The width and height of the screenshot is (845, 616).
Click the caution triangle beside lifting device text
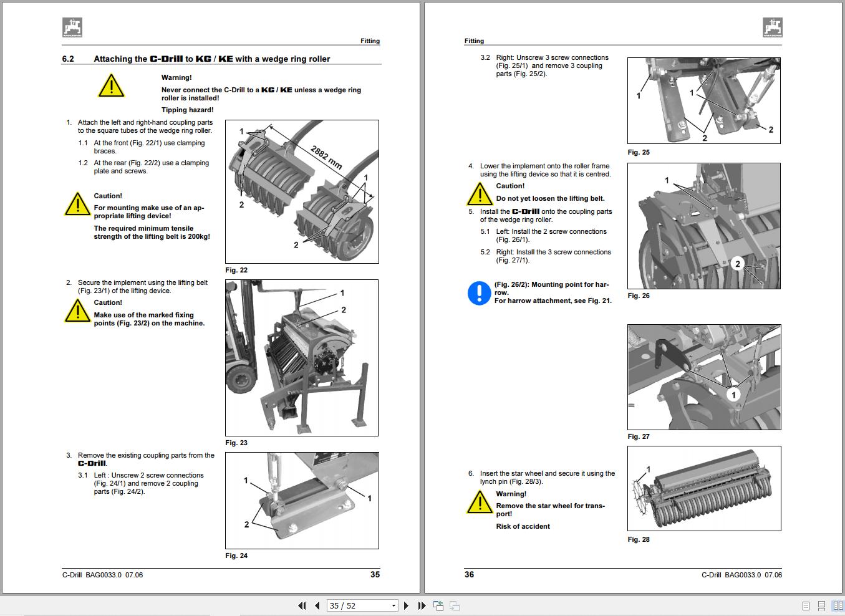click(x=77, y=204)
